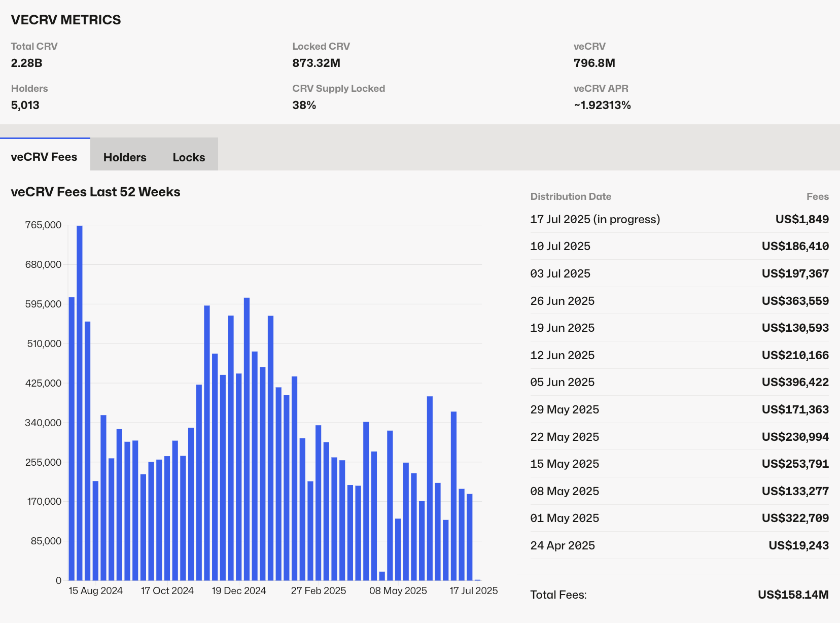Click the veCRV Fees Last 52 Weeks heading
This screenshot has height=623, width=840.
95,192
